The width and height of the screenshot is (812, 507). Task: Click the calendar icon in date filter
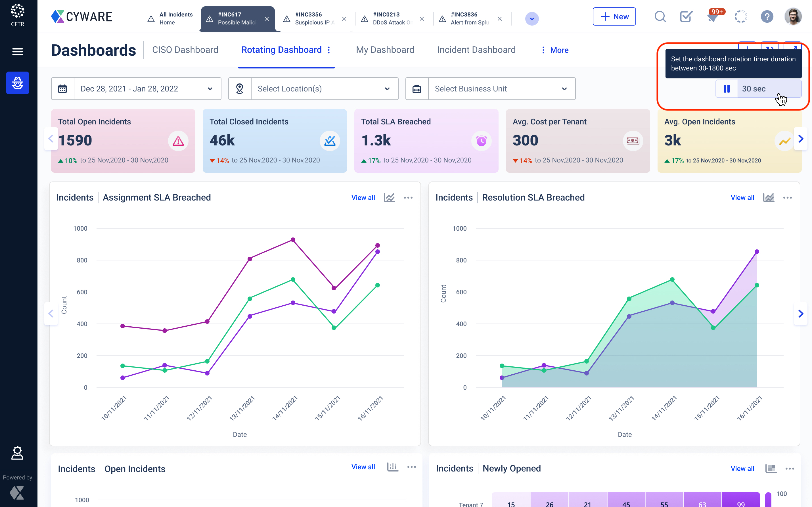[x=63, y=89]
